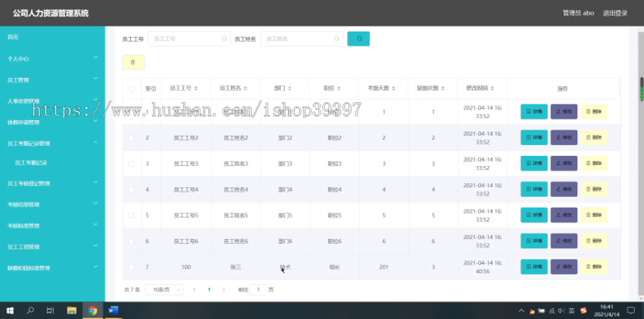Image resolution: width=644 pixels, height=319 pixels.
Task: Click the QQ penguin tray icon
Action: (532, 311)
